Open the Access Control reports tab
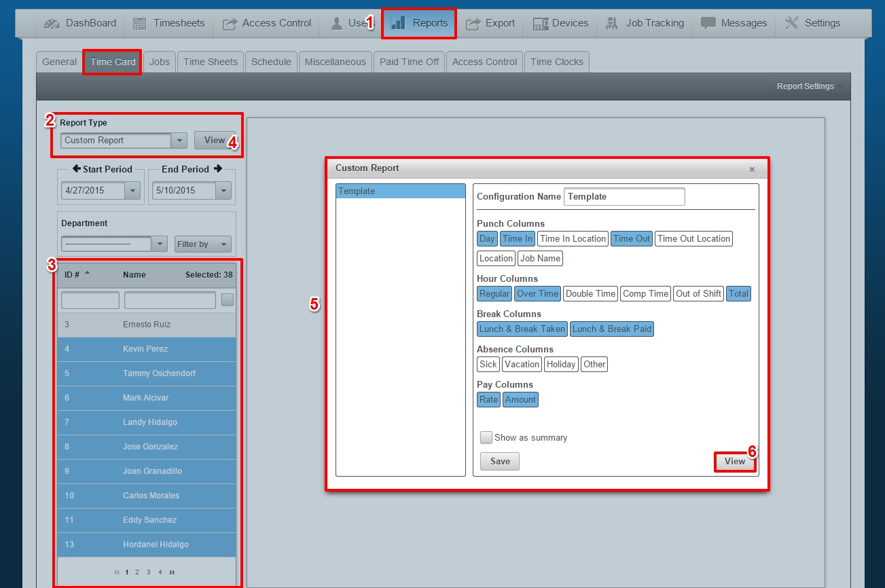The width and height of the screenshot is (885, 588). 484,62
